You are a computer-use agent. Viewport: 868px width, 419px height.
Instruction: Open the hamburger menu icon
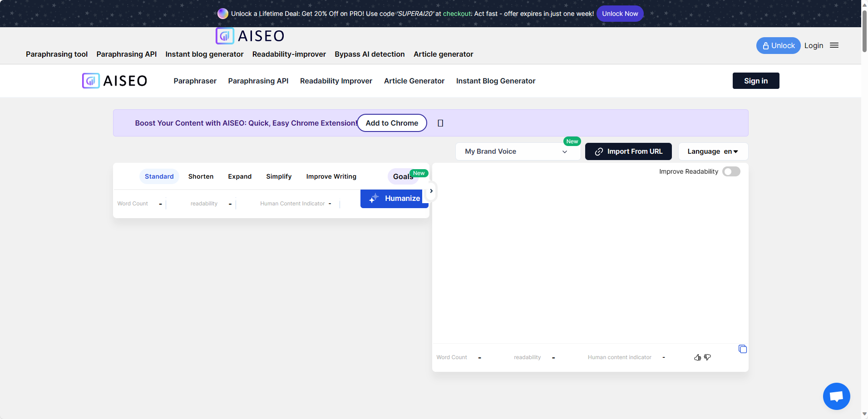click(x=834, y=45)
